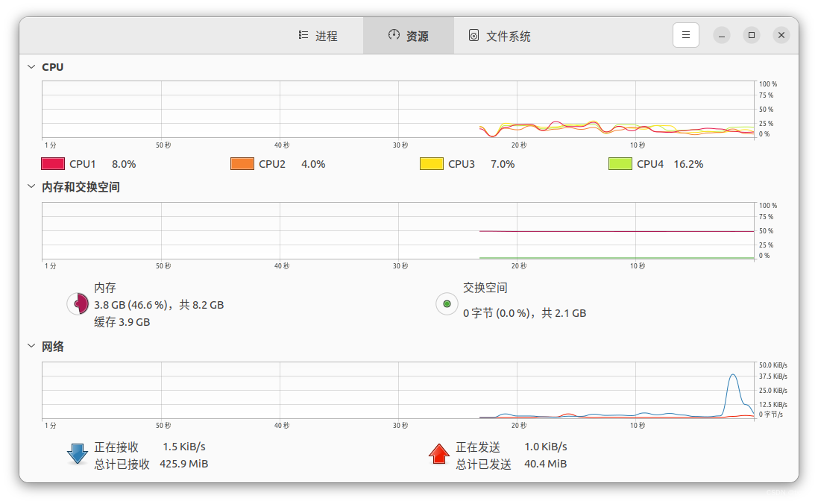Pick the CPU4 green color swatch
Image resolution: width=818 pixels, height=504 pixels.
click(620, 164)
